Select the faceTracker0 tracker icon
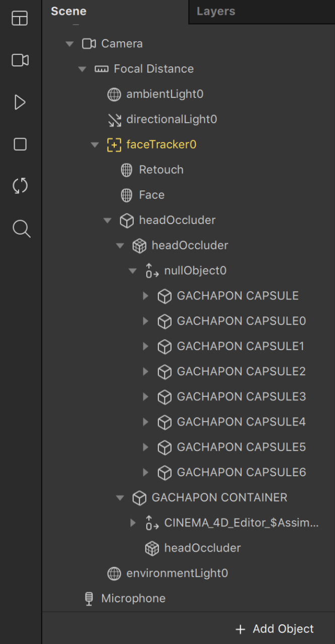The width and height of the screenshot is (335, 644). click(114, 145)
